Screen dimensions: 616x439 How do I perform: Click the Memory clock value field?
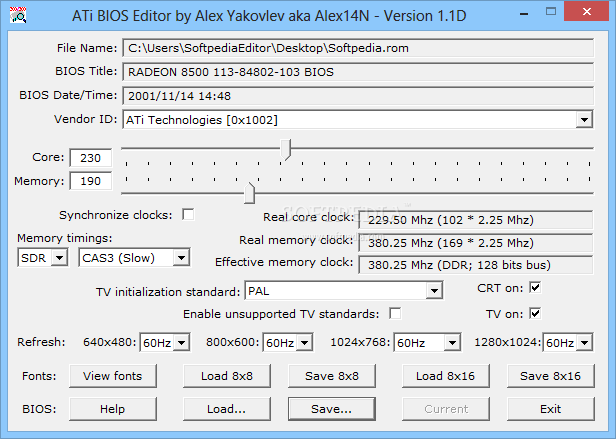tap(91, 181)
